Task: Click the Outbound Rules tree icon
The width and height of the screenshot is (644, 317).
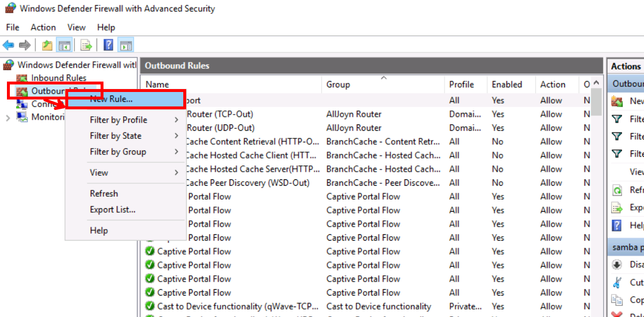Action: (22, 91)
